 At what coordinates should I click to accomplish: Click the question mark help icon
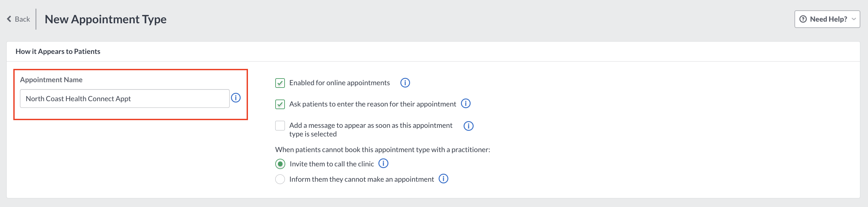coord(803,19)
